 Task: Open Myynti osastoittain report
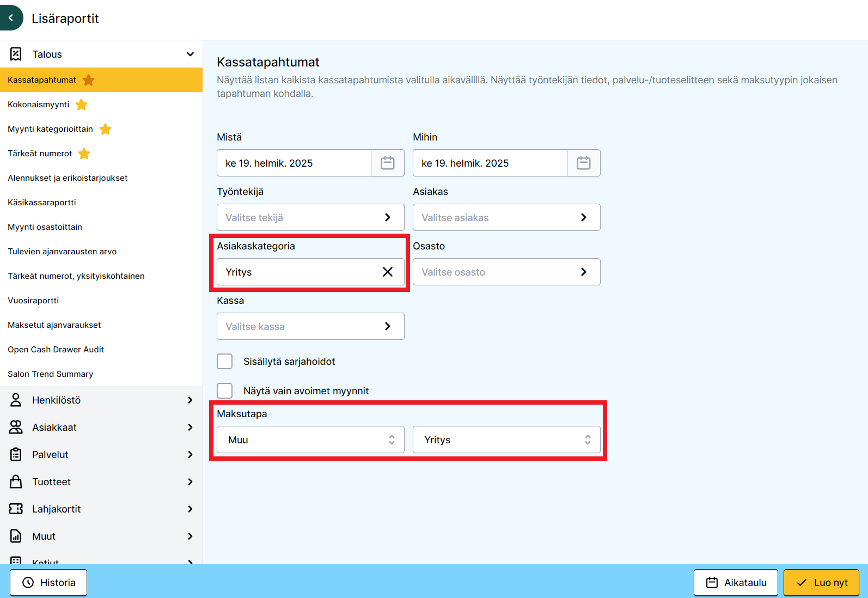(x=101, y=227)
